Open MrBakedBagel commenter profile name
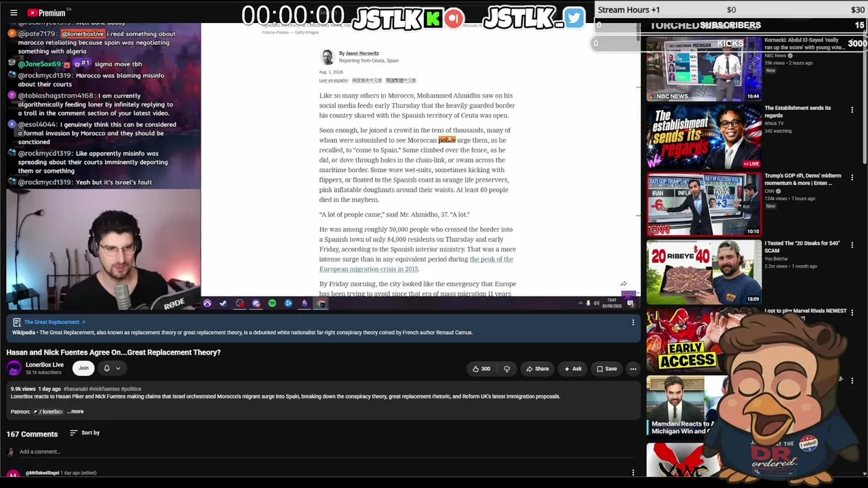This screenshot has width=868, height=488. 42,472
